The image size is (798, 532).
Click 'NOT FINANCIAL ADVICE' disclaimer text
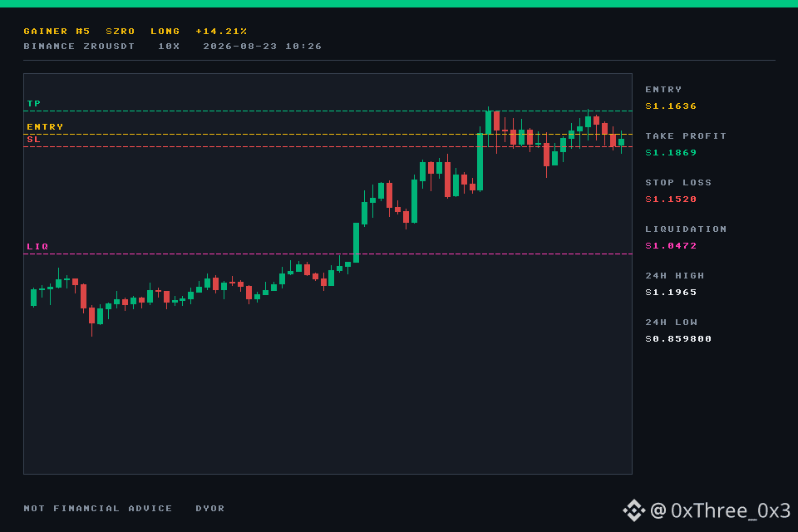(98, 509)
